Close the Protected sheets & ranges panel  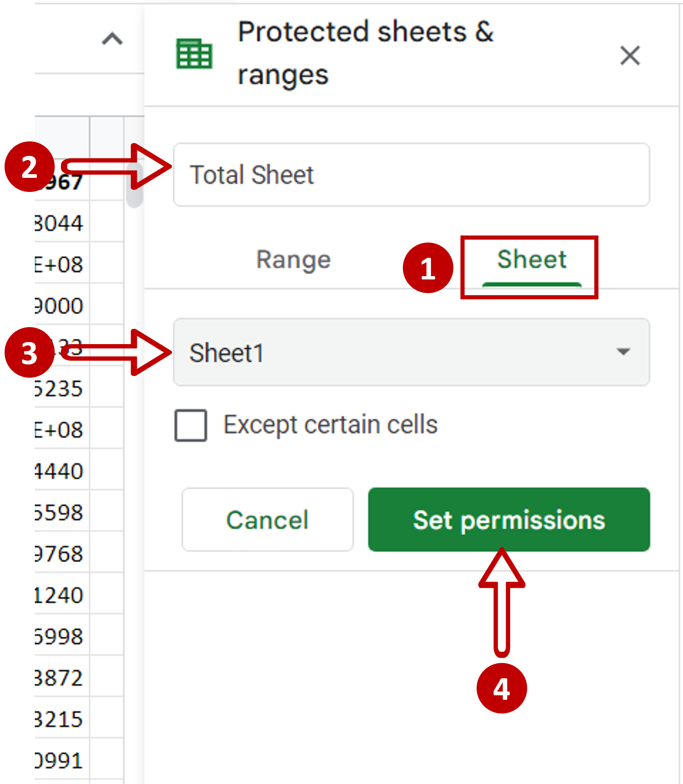[630, 56]
